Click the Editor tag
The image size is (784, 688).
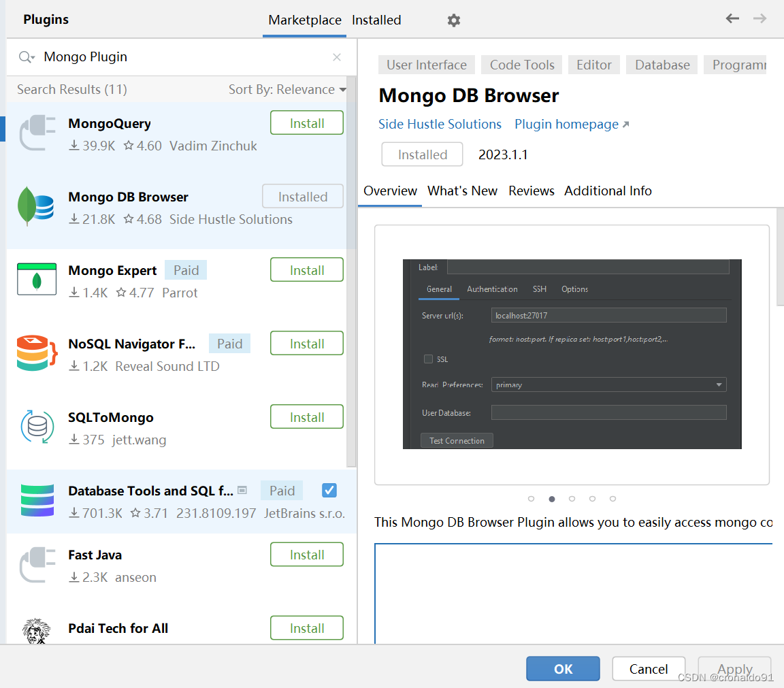593,65
